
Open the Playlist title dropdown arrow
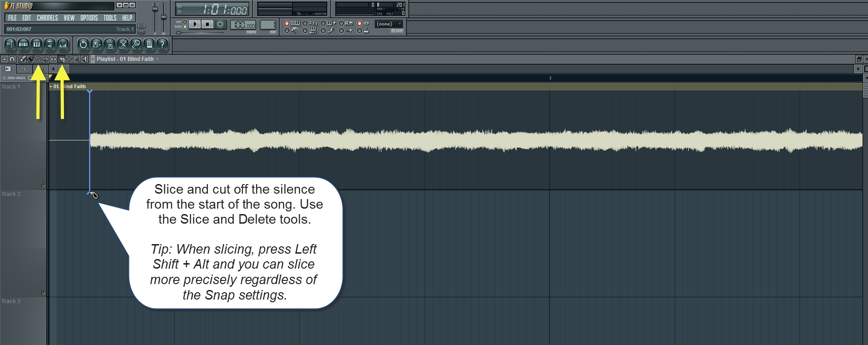(158, 59)
